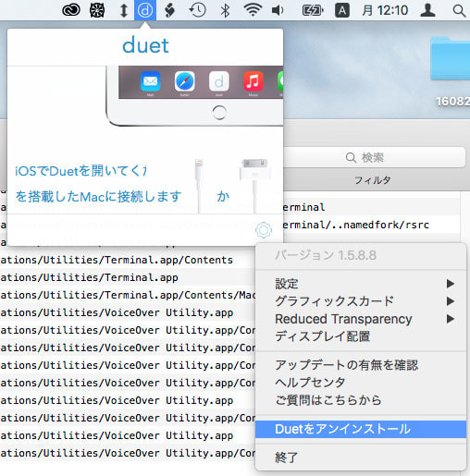
Task: Click the Bluetooth status icon
Action: pyautogui.click(x=225, y=10)
